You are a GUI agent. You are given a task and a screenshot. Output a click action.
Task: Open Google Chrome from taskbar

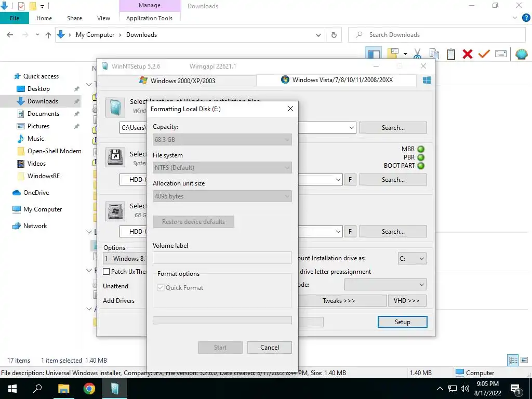(89, 389)
